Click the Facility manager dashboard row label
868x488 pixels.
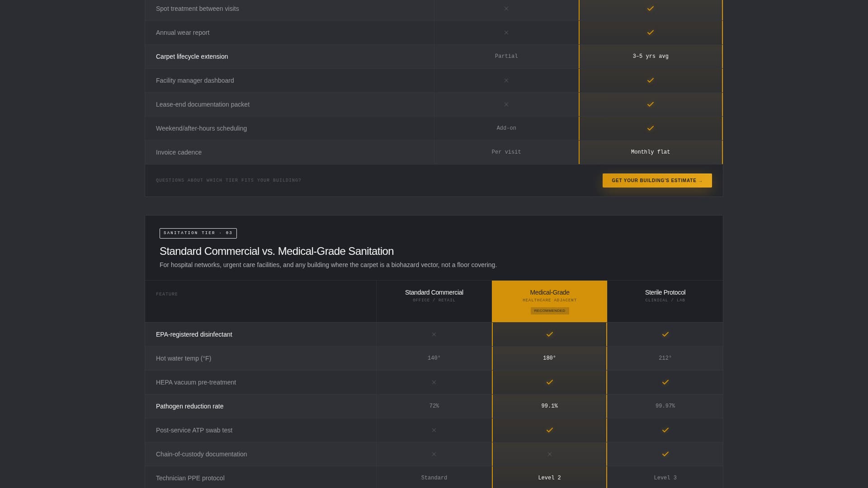(195, 80)
